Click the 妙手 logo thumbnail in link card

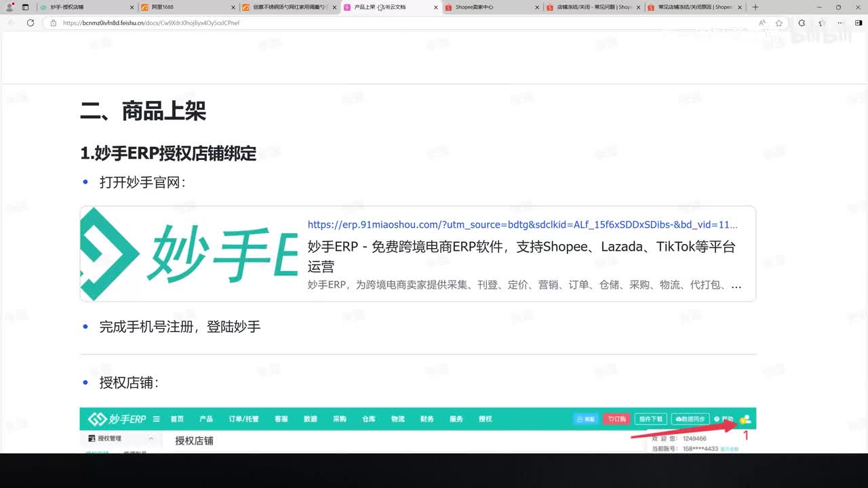189,253
